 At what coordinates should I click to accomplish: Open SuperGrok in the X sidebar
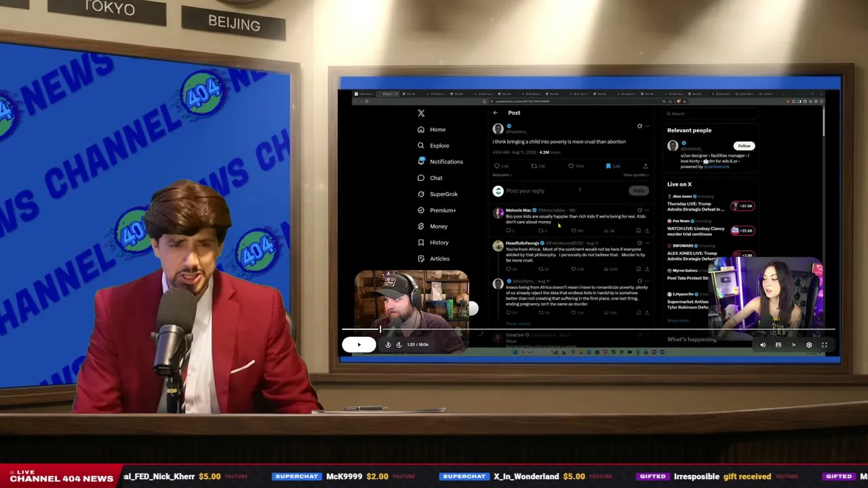tap(437, 194)
